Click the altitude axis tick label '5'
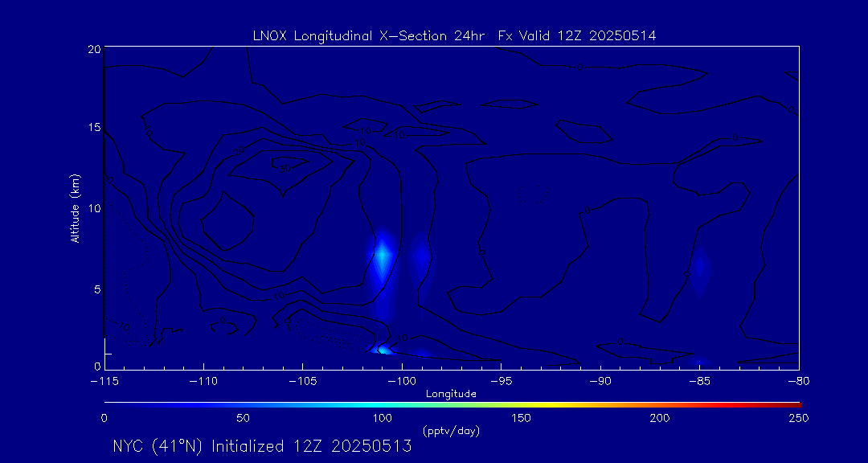This screenshot has width=868, height=463. [97, 289]
